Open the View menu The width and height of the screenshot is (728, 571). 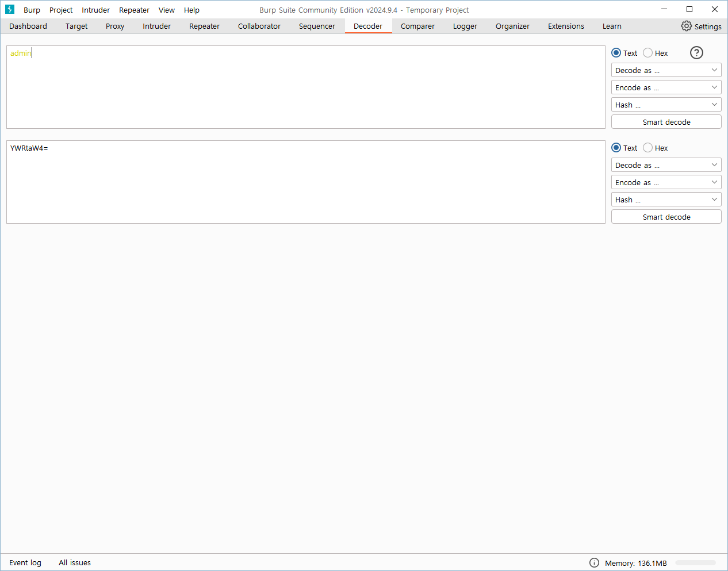[x=167, y=10]
